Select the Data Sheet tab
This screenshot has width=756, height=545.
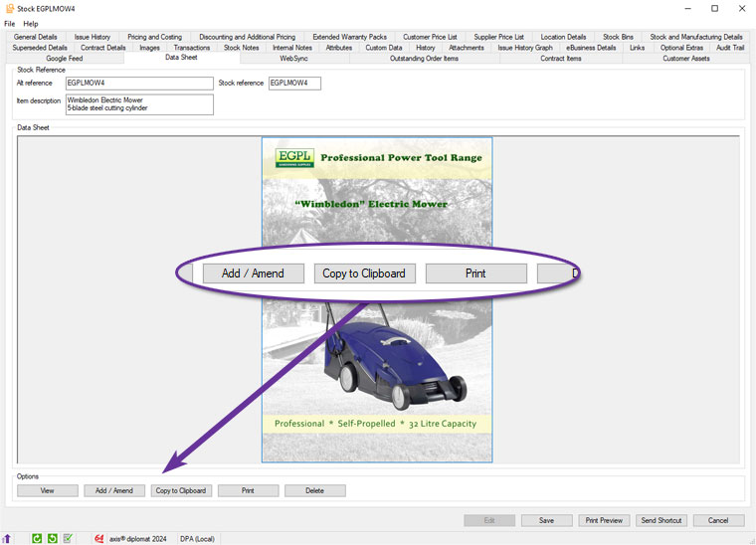pyautogui.click(x=181, y=58)
